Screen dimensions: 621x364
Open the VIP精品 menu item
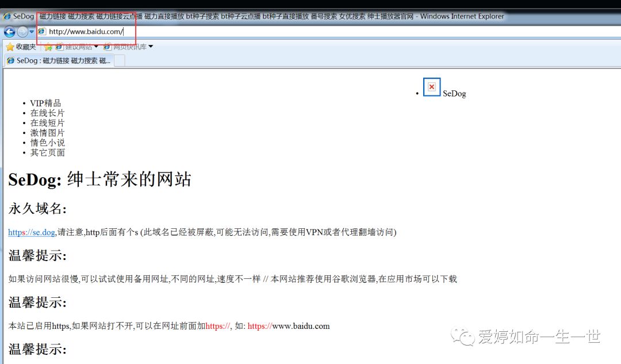45,103
